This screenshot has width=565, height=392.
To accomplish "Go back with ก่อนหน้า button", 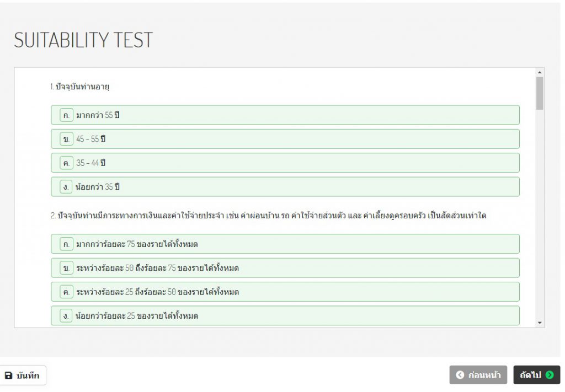I will point(478,375).
